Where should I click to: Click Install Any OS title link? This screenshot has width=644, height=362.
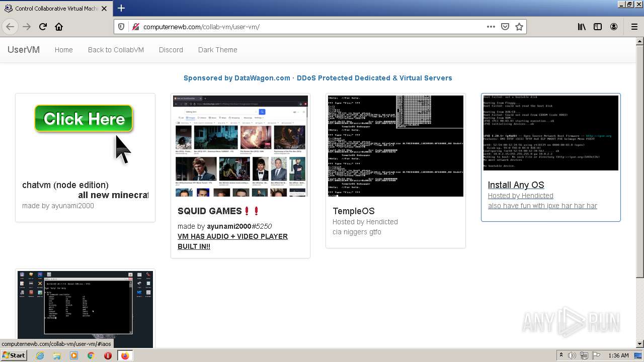point(516,185)
